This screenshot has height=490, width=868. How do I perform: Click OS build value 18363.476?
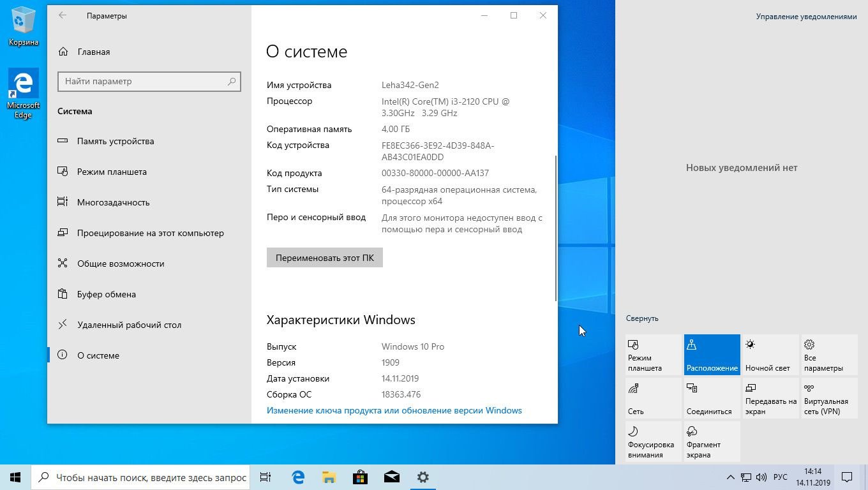[x=401, y=394]
